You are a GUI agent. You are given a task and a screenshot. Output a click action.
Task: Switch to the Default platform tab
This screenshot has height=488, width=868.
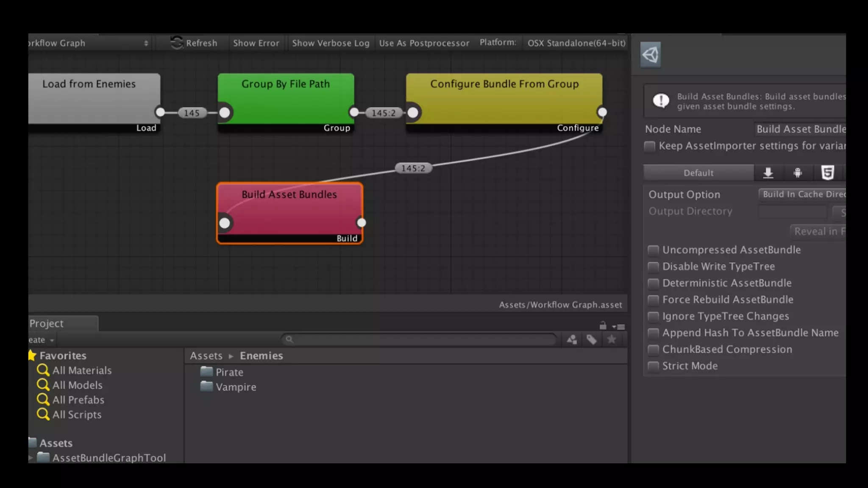click(x=698, y=173)
